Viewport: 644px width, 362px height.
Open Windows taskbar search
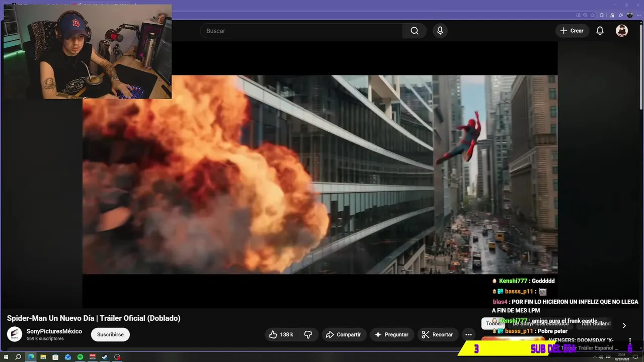pos(18,357)
